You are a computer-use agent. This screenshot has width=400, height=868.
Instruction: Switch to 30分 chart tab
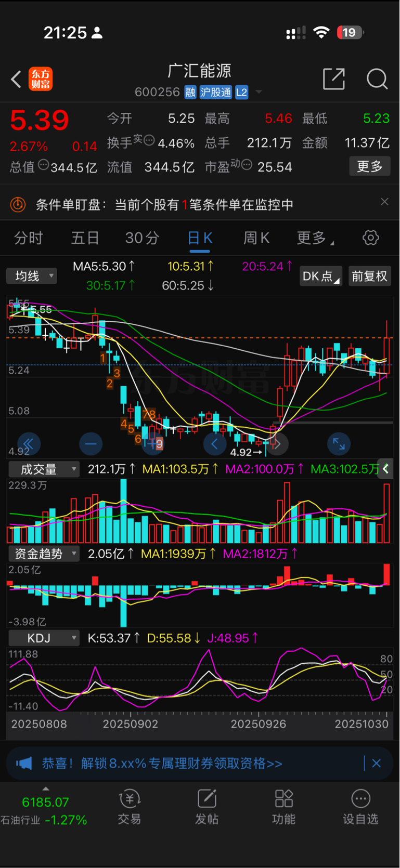142,238
